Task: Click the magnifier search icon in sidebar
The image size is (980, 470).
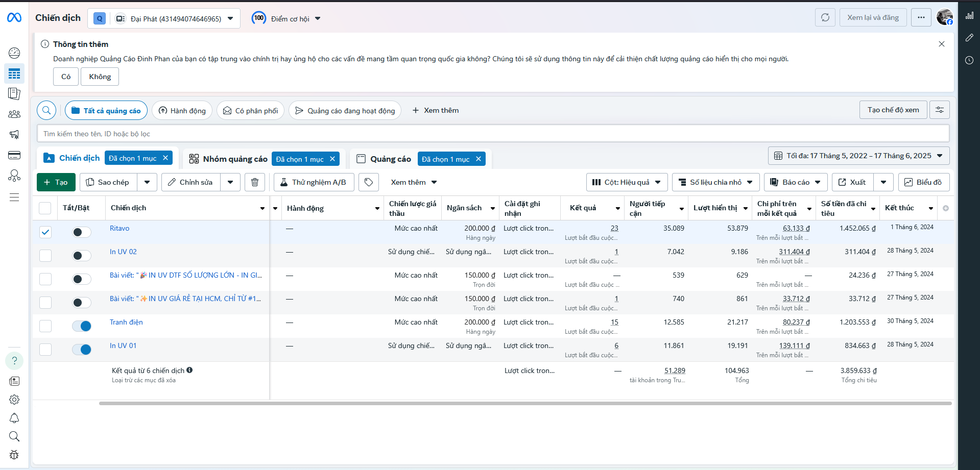Action: pyautogui.click(x=14, y=436)
